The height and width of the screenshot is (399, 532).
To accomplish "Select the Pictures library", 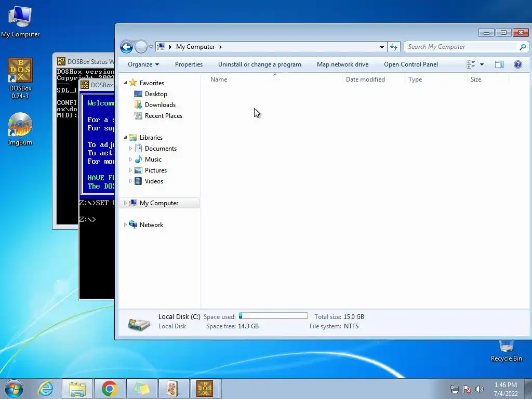I will pyautogui.click(x=156, y=170).
